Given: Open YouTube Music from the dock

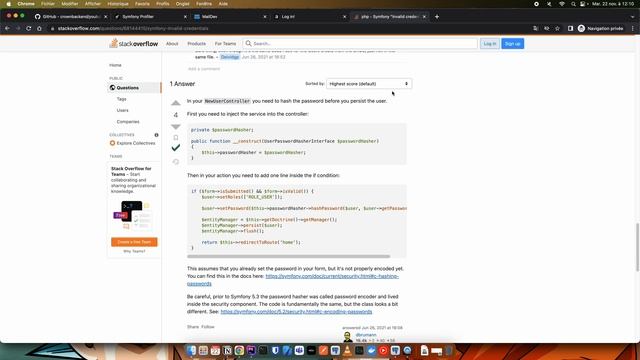Looking at the screenshot, I should (383, 350).
